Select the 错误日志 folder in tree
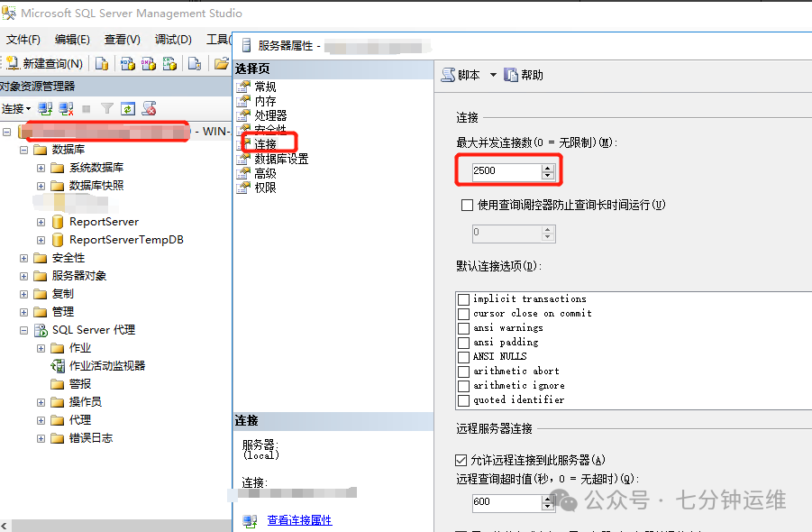The height and width of the screenshot is (532, 812). click(82, 438)
